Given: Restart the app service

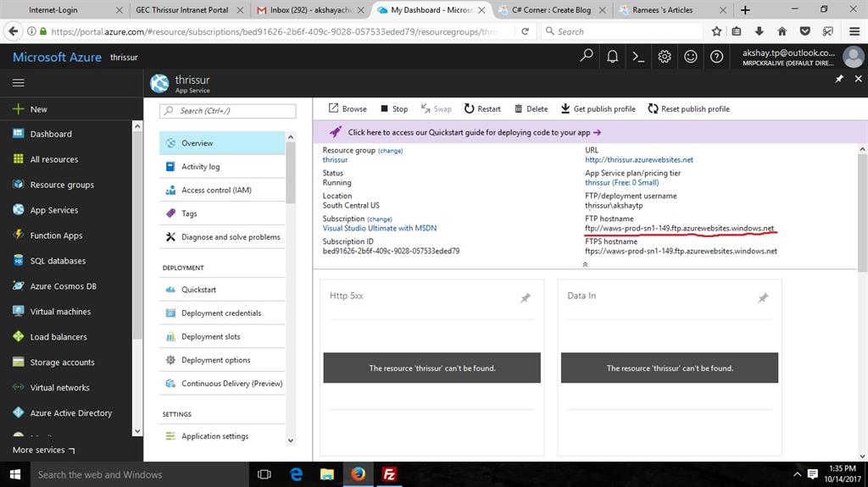Looking at the screenshot, I should click(x=482, y=108).
